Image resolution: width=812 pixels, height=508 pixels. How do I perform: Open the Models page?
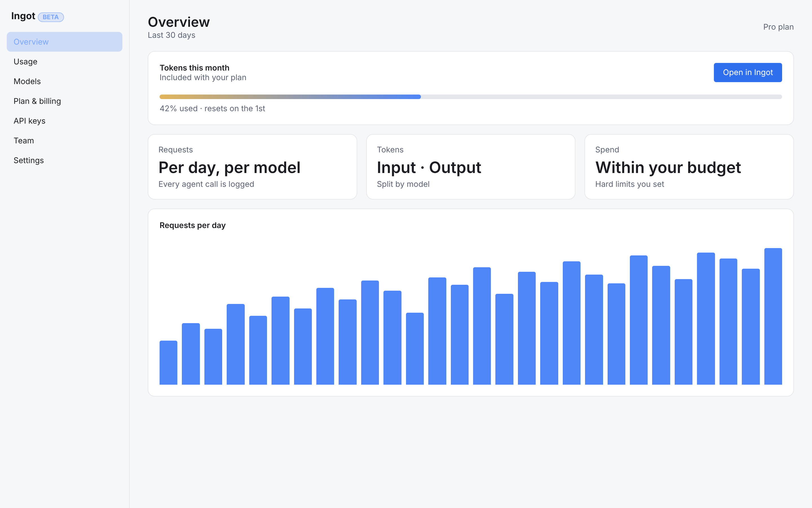pyautogui.click(x=64, y=81)
